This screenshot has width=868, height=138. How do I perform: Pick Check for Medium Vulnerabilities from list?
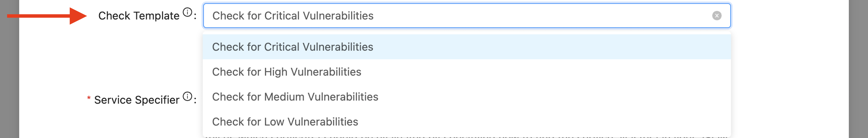(295, 97)
